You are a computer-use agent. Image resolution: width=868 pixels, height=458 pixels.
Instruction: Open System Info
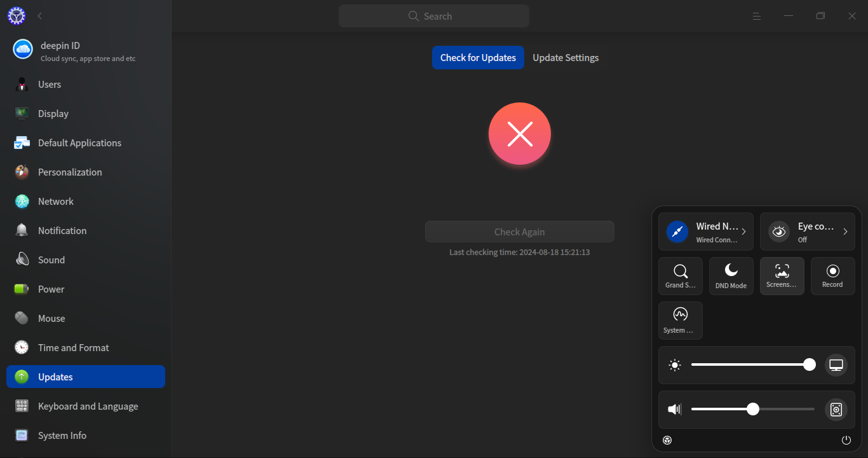(86, 436)
